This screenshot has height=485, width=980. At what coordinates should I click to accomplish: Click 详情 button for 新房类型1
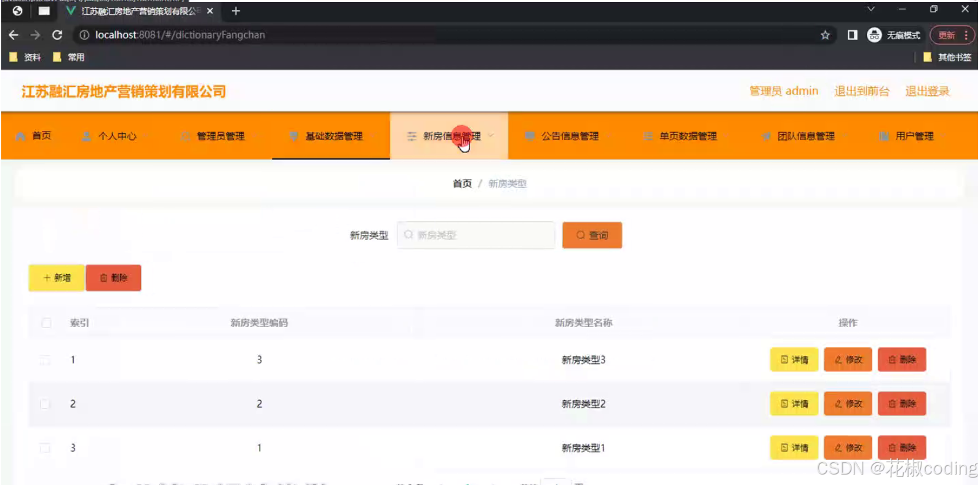coord(794,448)
